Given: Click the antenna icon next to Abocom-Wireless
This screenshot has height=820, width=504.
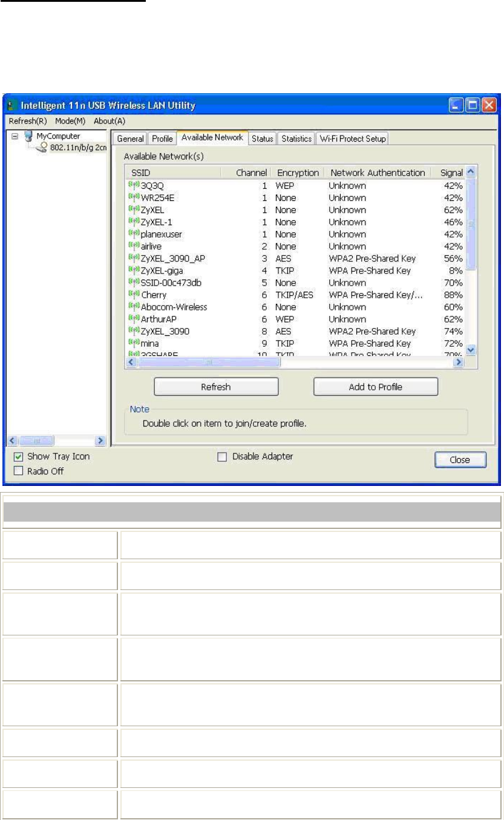Looking at the screenshot, I should (134, 307).
